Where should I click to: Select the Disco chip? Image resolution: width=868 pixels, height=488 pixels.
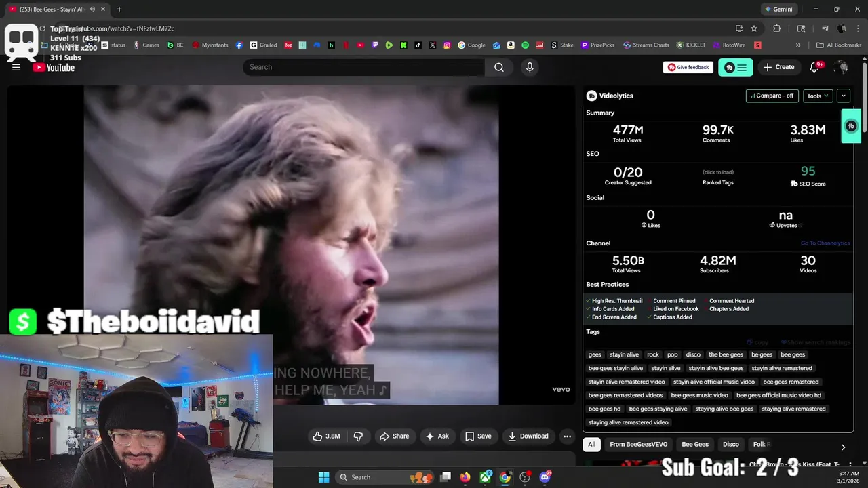tap(731, 445)
